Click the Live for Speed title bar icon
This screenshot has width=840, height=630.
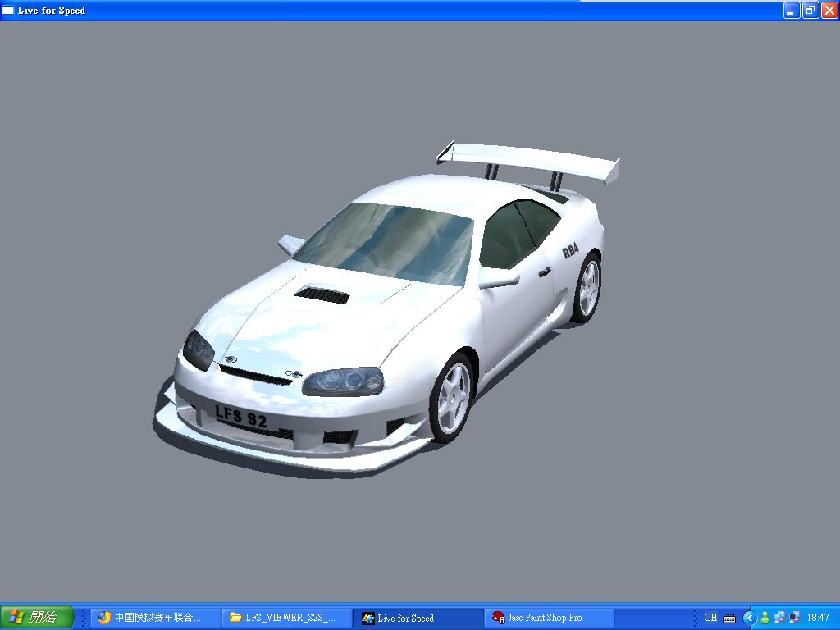8,10
